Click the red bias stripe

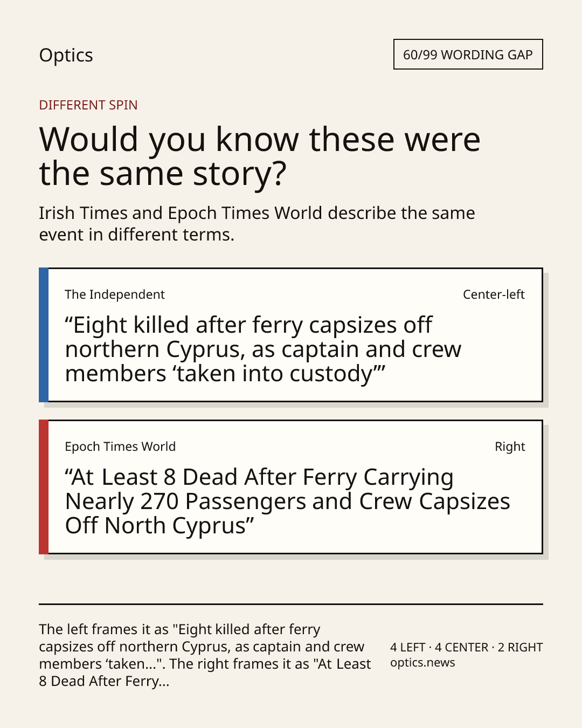[44, 487]
